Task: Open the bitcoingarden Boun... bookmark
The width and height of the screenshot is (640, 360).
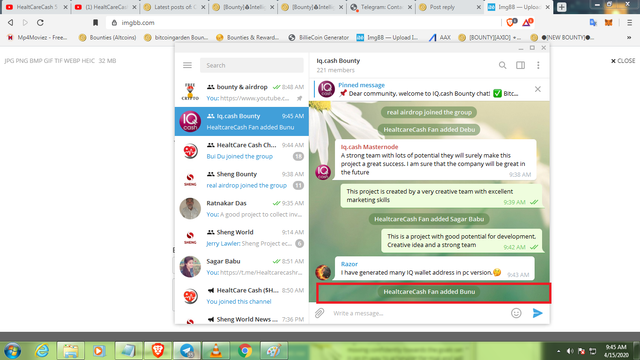Action: (x=176, y=38)
